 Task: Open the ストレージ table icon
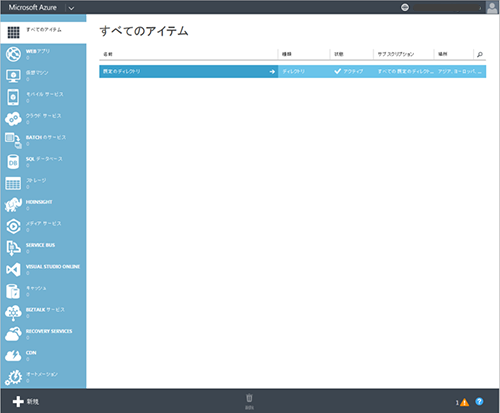coord(13,183)
